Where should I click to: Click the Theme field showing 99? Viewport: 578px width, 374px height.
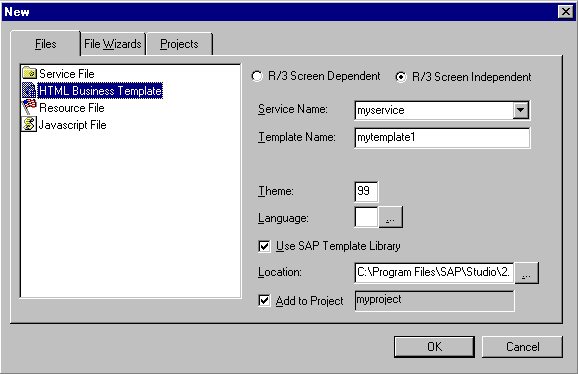click(366, 191)
